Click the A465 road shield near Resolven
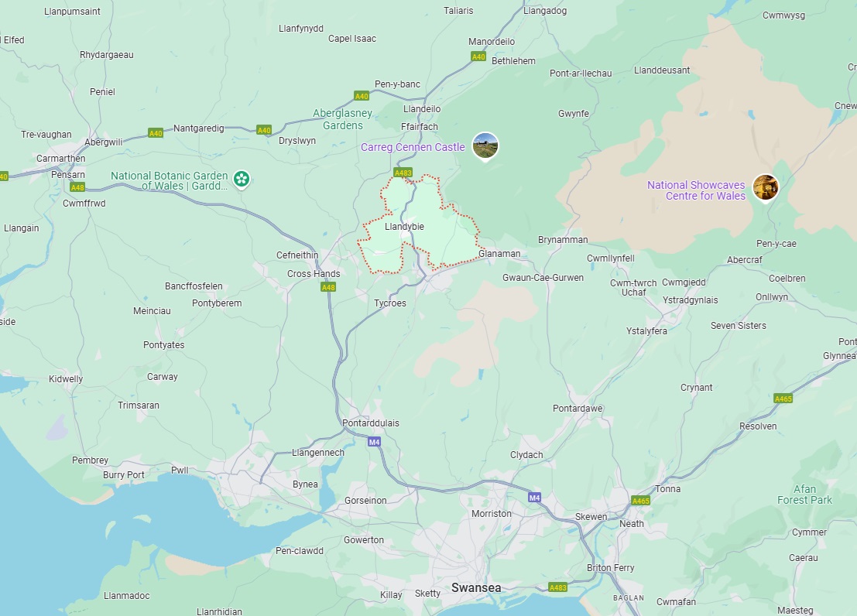The image size is (857, 616). point(783,399)
